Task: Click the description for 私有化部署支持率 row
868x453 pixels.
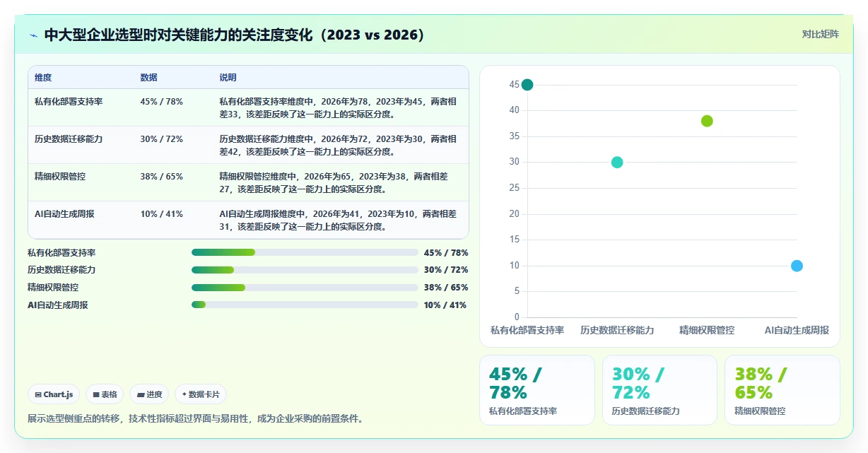Action: tap(338, 107)
